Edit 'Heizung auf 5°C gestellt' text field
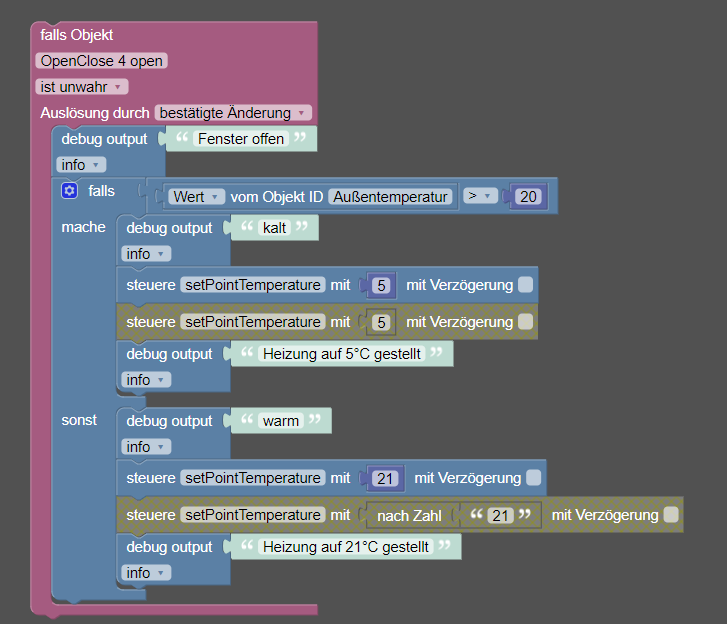 (x=342, y=354)
